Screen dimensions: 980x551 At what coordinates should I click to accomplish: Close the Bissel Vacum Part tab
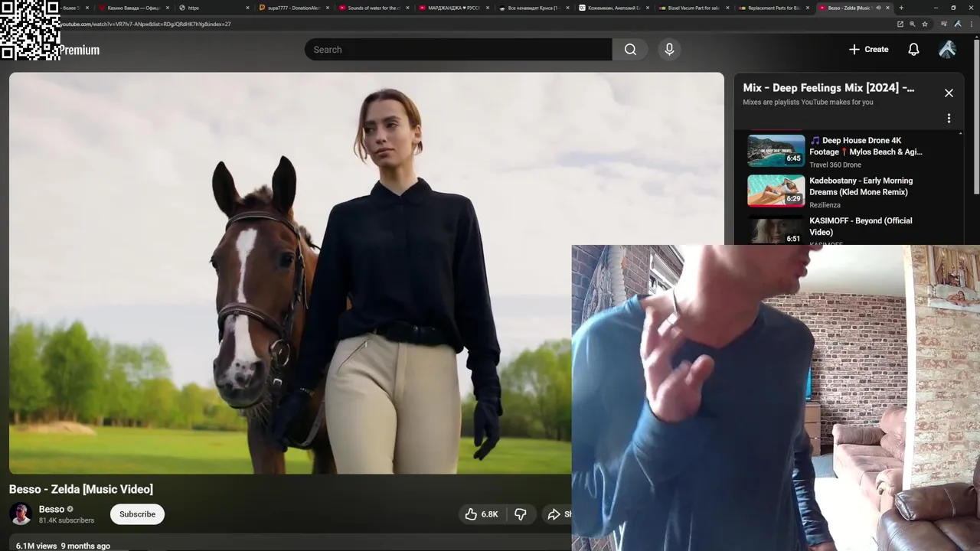[x=727, y=8]
